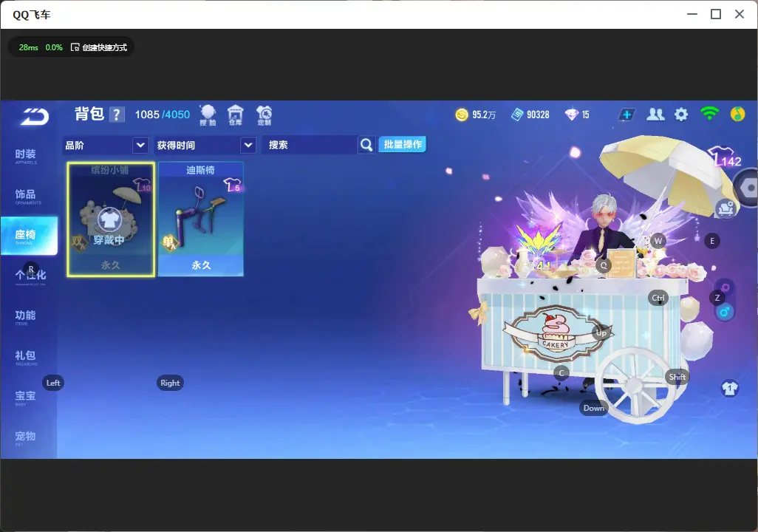Click the 1085/4050 capacity counter
Viewport: 758px width, 532px height.
point(163,115)
